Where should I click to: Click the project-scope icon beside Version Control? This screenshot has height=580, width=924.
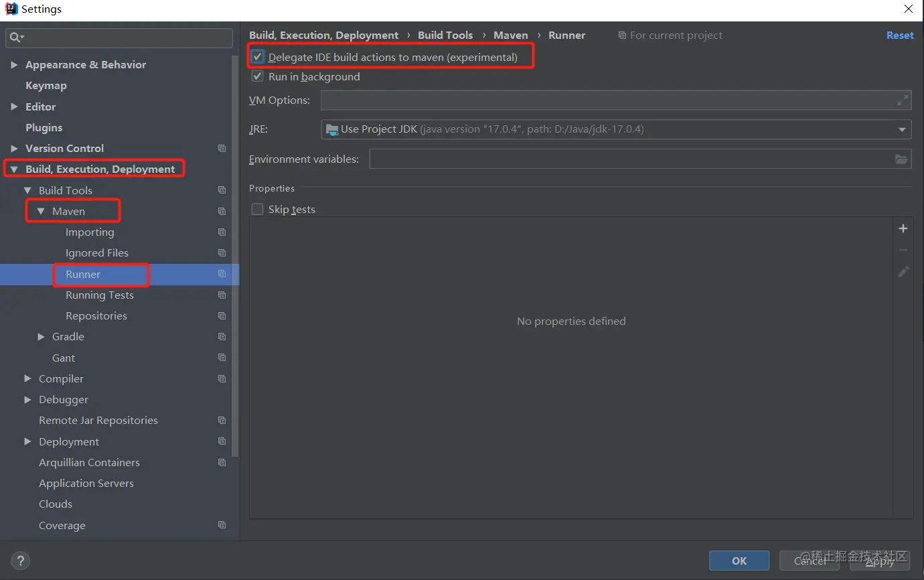coord(222,149)
